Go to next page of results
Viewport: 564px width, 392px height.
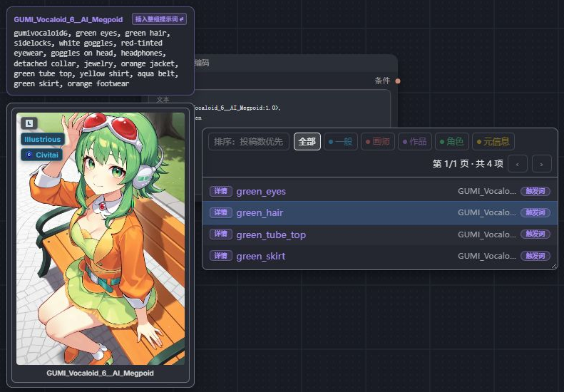(x=542, y=164)
